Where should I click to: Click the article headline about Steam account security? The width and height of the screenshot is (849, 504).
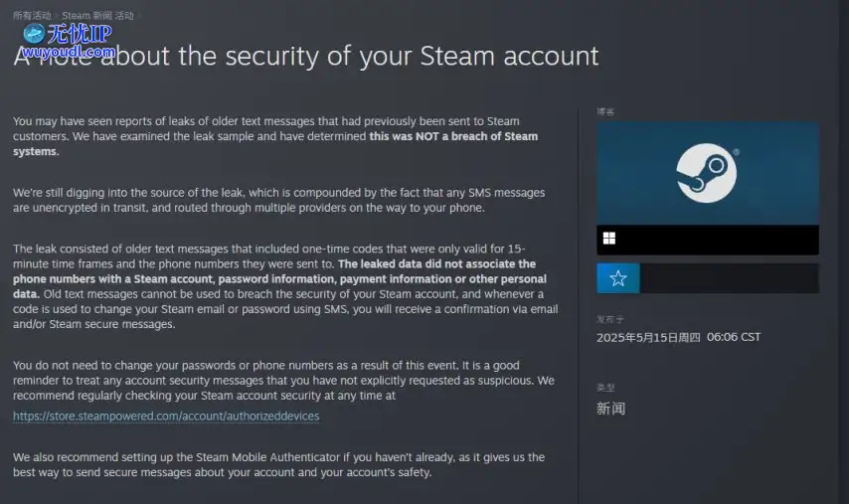306,56
